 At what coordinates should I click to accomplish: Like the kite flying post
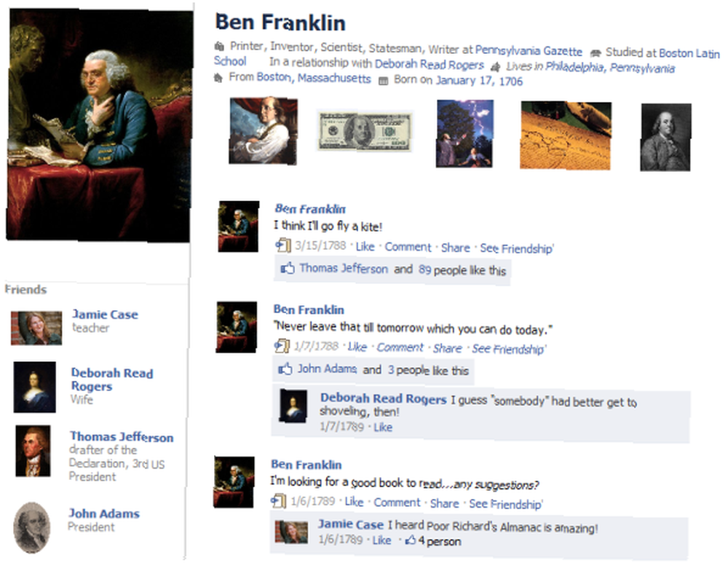365,247
